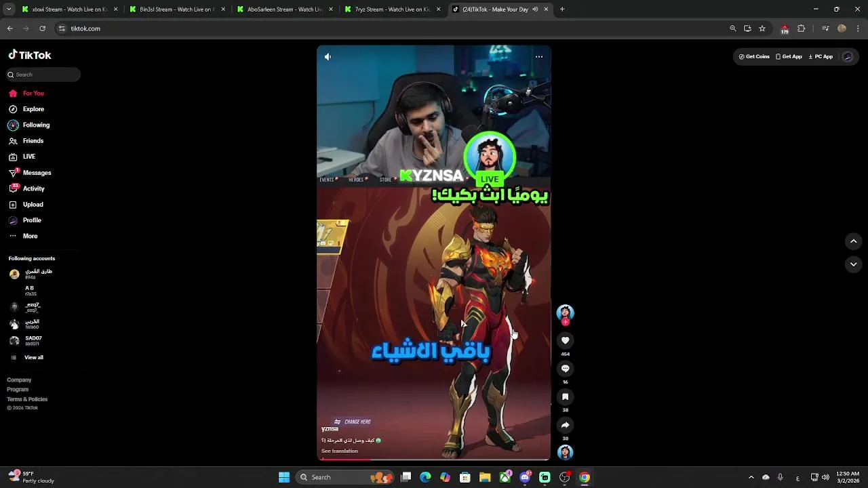Click See translation under caption

(340, 451)
